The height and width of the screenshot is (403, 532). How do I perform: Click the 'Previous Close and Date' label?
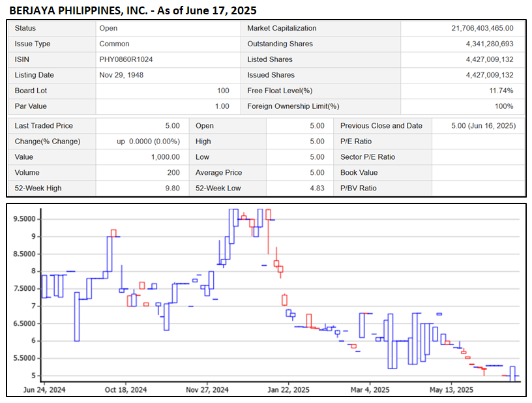point(381,126)
